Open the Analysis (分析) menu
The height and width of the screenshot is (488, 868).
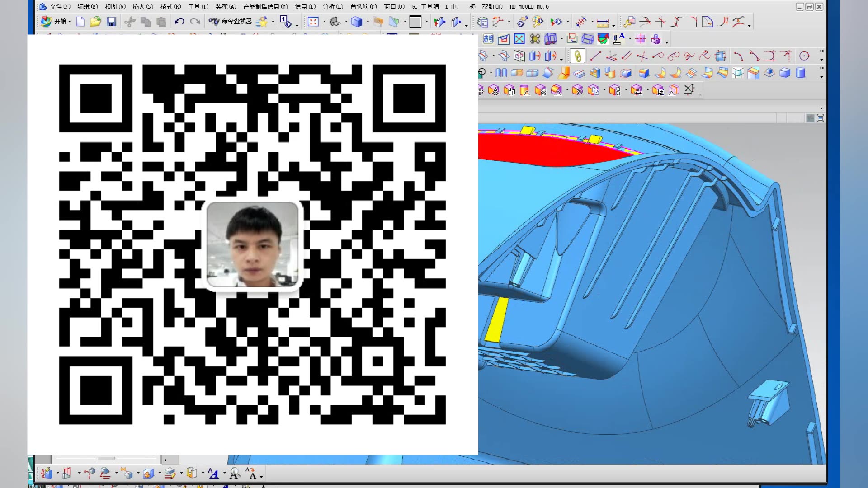(333, 7)
